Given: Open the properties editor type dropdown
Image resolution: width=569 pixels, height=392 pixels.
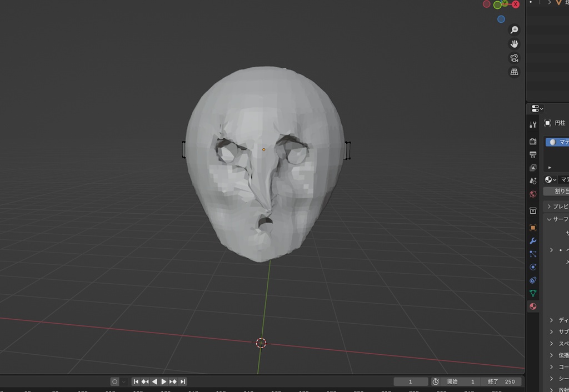Looking at the screenshot, I should [537, 108].
